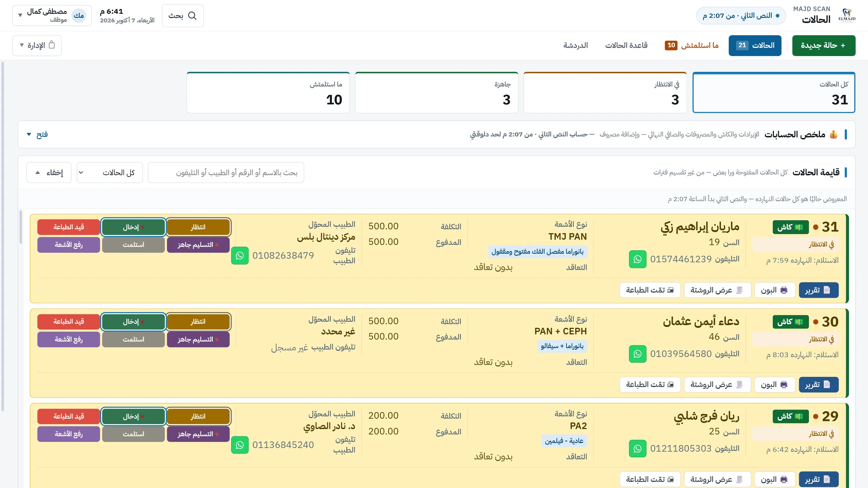Open WhatsApp chat for doctor 01136845240

click(x=240, y=445)
